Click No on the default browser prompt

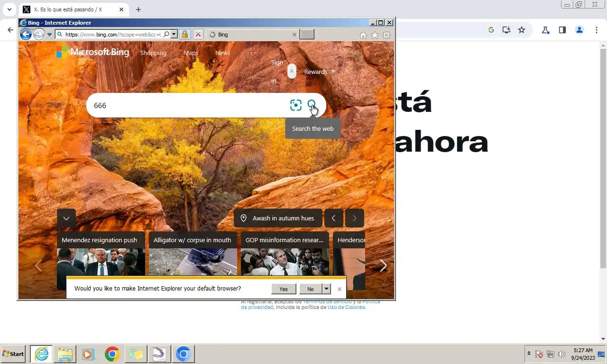(310, 289)
